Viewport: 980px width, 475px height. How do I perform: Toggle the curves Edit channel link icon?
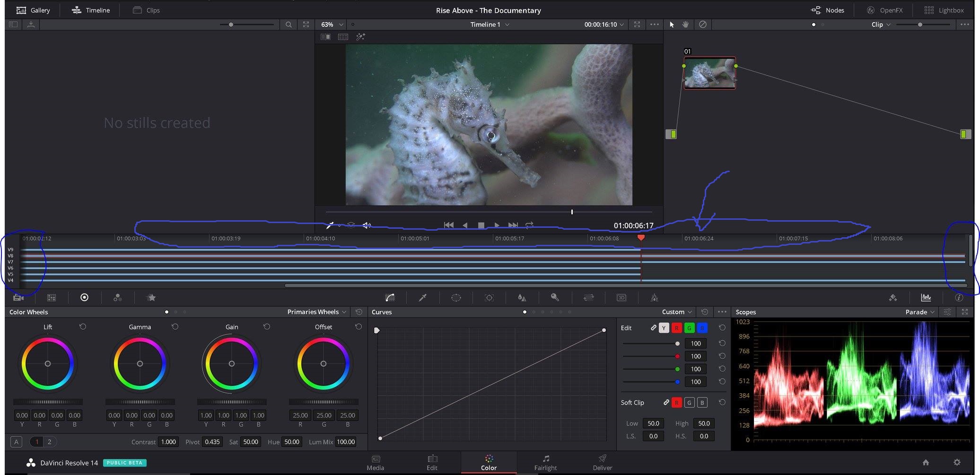653,328
